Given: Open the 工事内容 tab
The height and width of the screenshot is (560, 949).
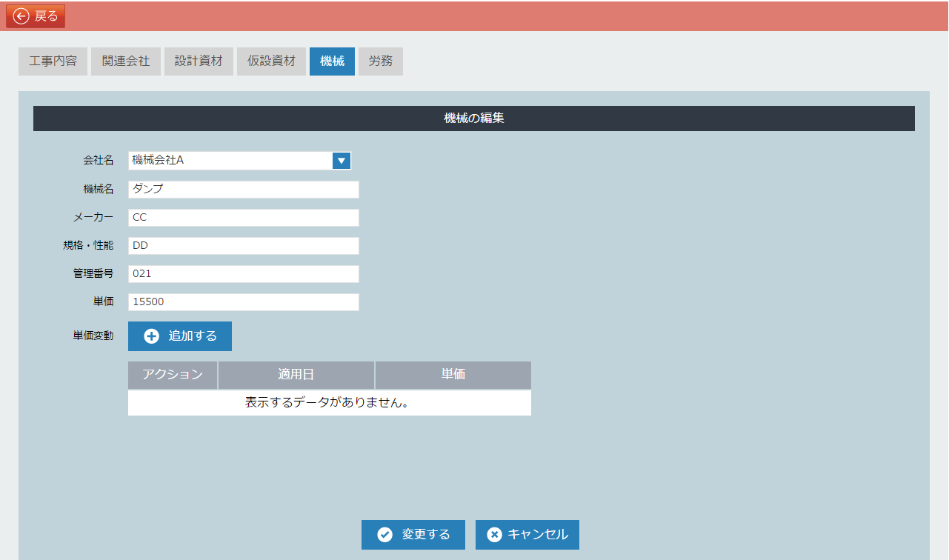Looking at the screenshot, I should 53,61.
